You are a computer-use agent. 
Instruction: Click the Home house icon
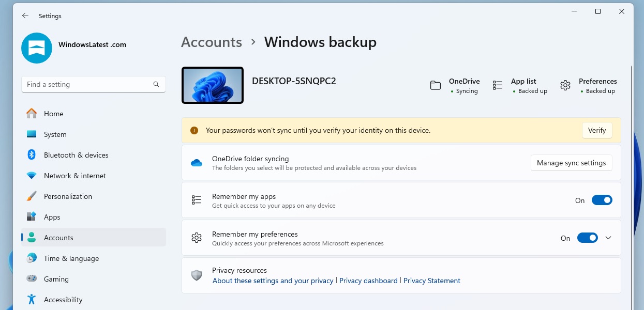(x=32, y=114)
